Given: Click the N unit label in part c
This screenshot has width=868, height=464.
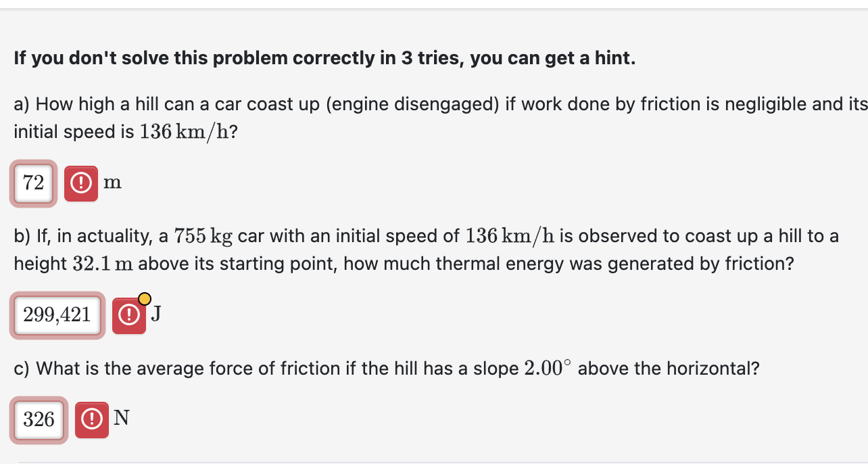Looking at the screenshot, I should (x=122, y=418).
